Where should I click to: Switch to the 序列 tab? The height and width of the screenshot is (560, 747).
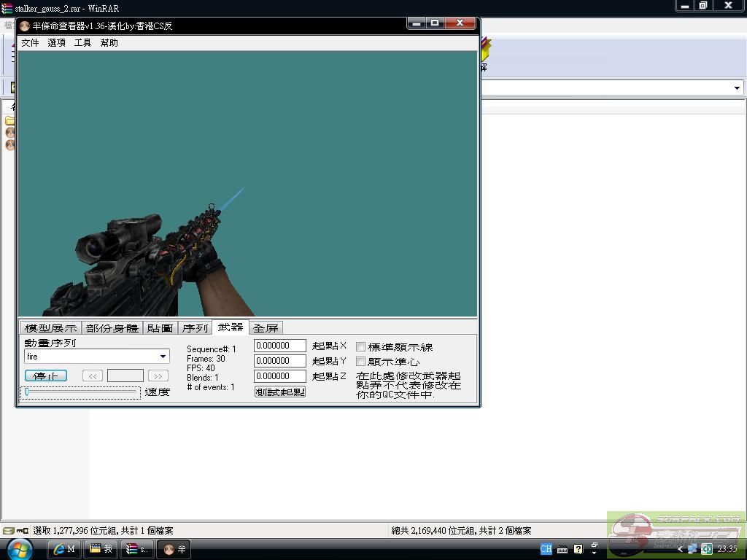[x=196, y=328]
